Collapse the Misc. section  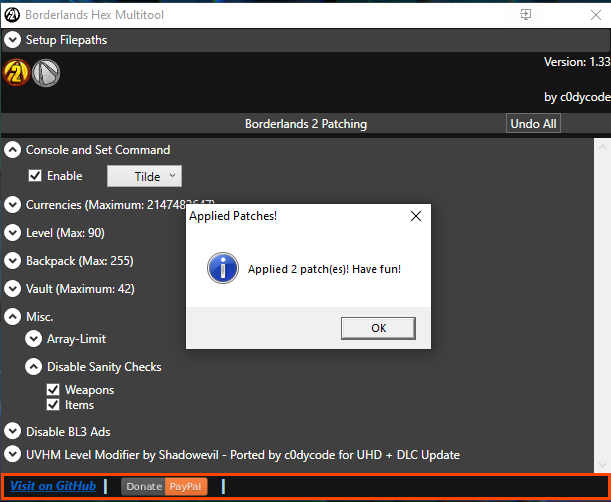pos(12,316)
